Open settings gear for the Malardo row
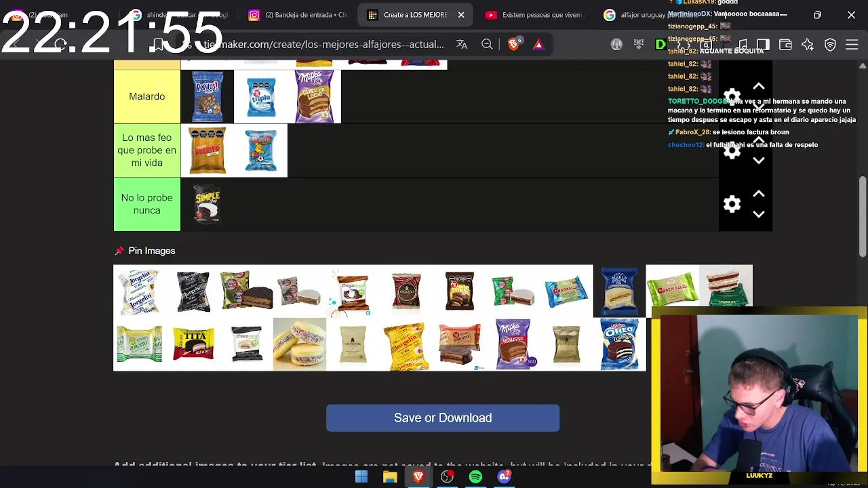Image resolution: width=868 pixels, height=488 pixels. point(732,97)
